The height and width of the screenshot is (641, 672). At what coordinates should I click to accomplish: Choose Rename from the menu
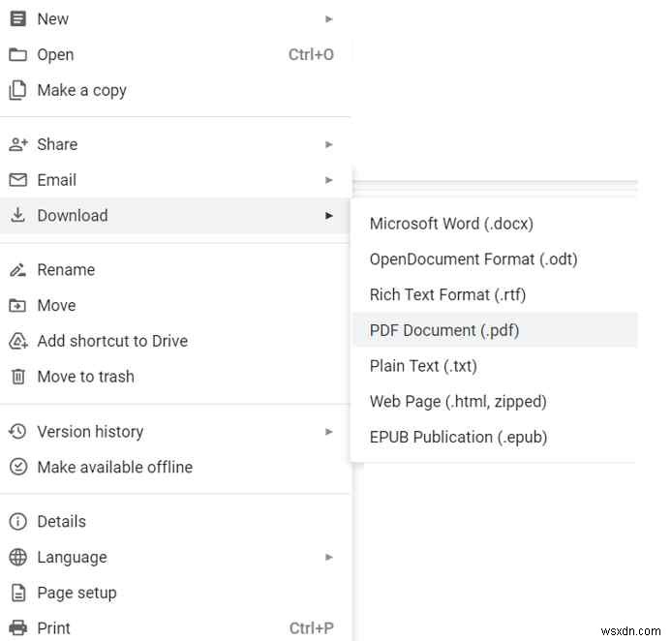(175, 270)
